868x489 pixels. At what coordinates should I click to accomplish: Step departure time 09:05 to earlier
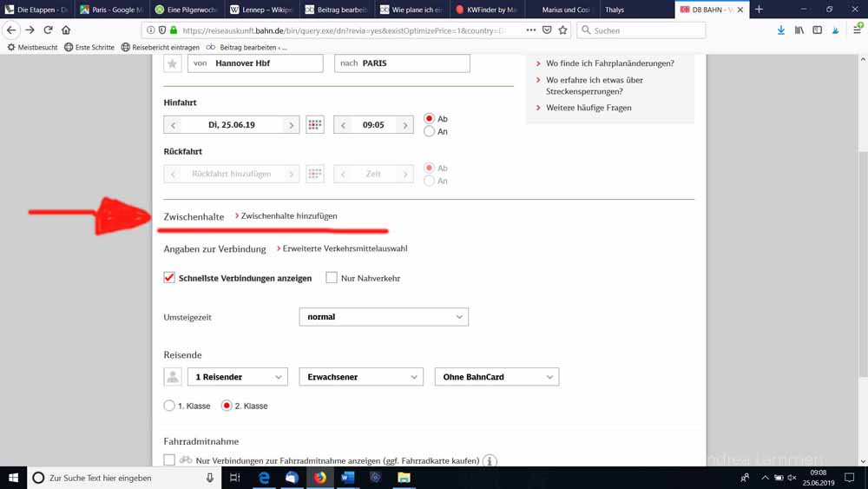point(344,125)
